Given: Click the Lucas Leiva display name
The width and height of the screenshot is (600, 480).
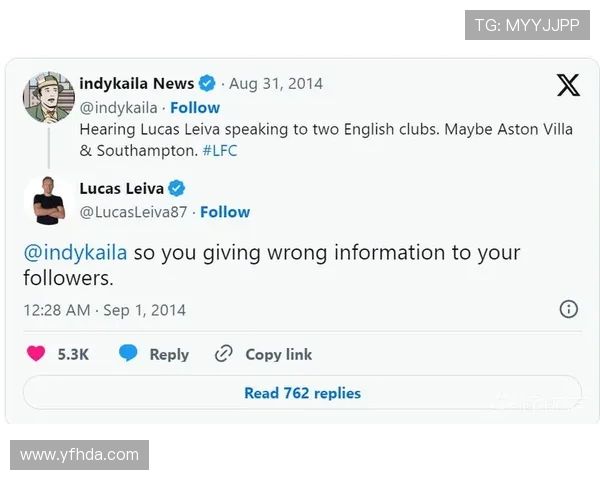Looking at the screenshot, I should coord(122,188).
